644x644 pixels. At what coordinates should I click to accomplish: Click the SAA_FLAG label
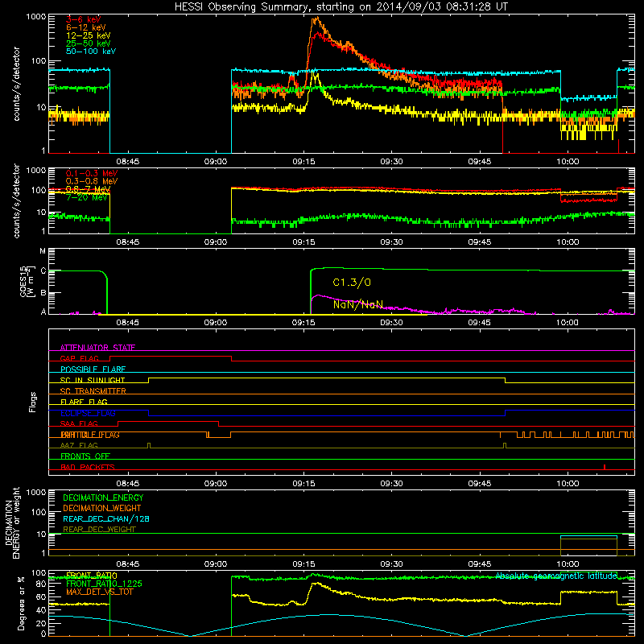79,423
